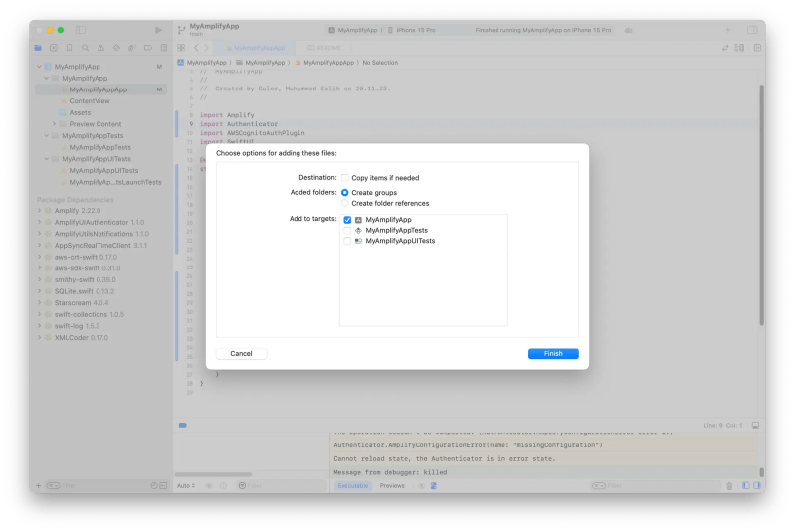Check the MyAmplifyAppUITests target checkbox
The image size is (795, 532).
click(x=347, y=241)
